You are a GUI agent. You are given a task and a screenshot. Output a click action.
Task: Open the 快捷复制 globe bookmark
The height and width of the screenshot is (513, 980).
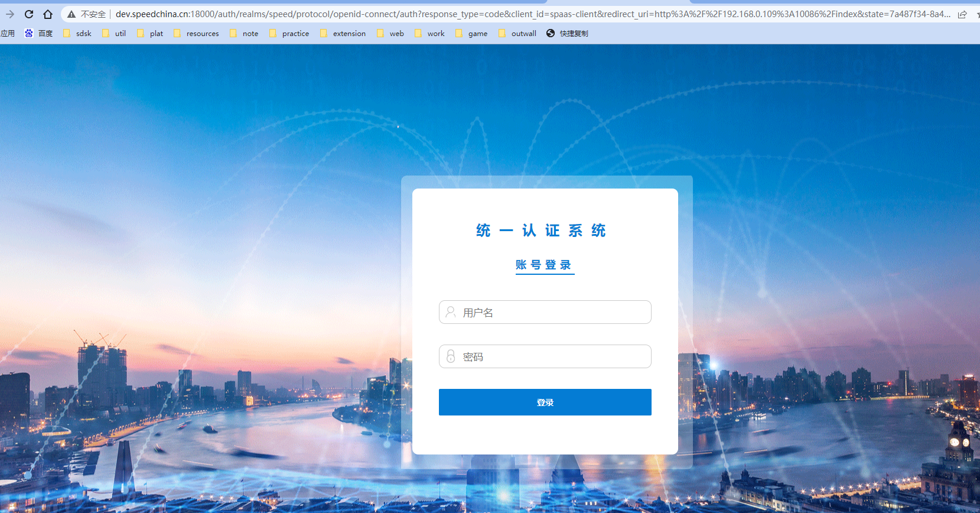[x=567, y=34]
